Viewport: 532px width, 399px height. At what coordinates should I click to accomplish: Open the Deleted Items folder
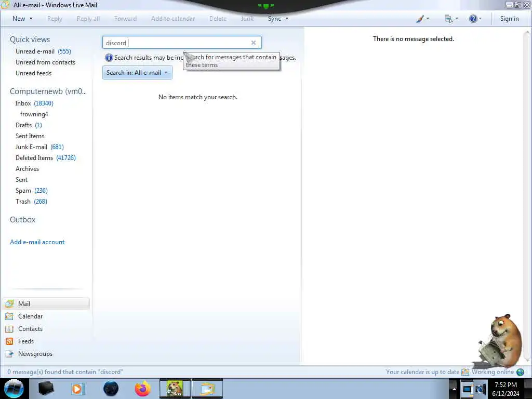click(46, 158)
